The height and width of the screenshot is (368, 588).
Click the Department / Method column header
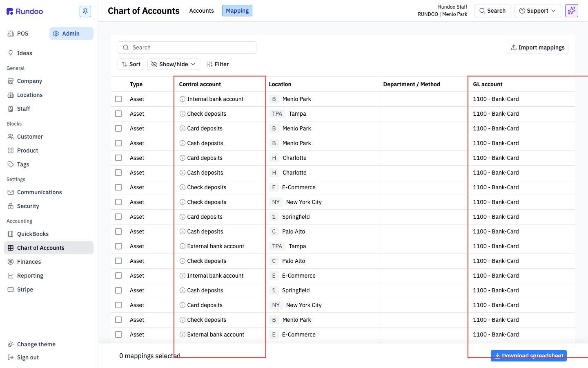click(412, 84)
